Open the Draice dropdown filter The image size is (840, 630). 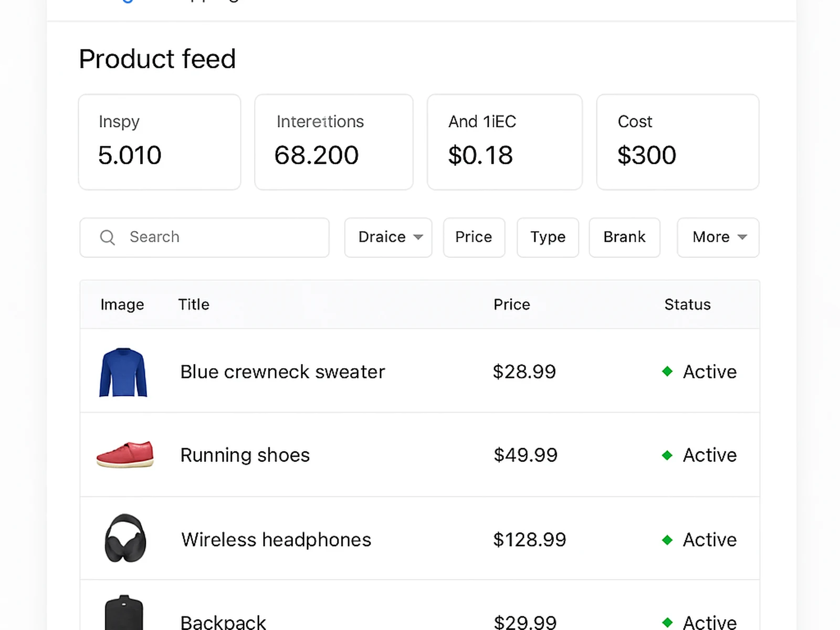[388, 237]
